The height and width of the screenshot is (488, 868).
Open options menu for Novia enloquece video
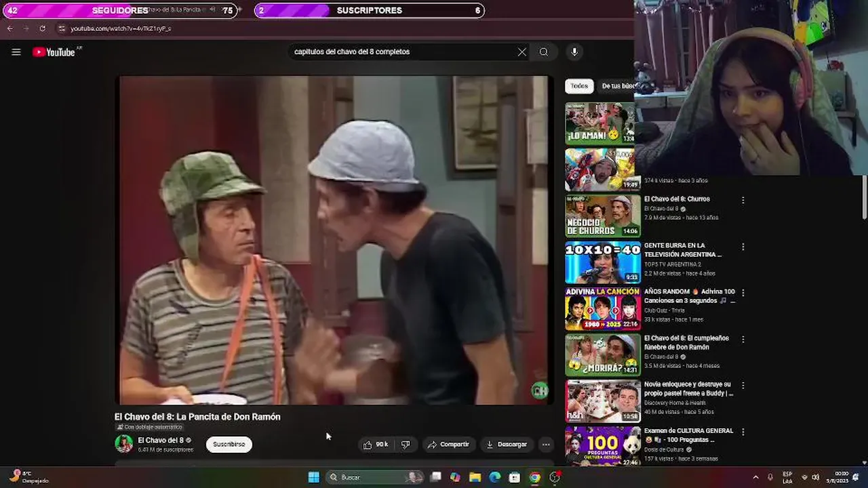point(743,385)
